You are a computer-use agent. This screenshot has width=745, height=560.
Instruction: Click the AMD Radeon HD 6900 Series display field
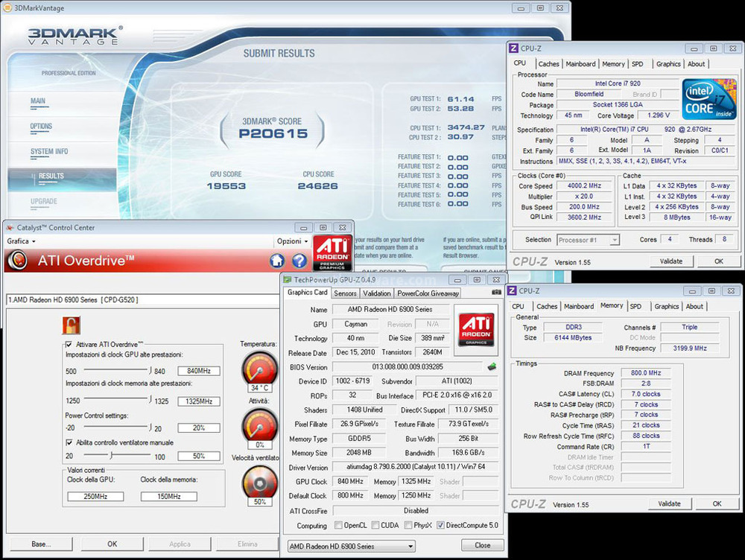(142, 300)
